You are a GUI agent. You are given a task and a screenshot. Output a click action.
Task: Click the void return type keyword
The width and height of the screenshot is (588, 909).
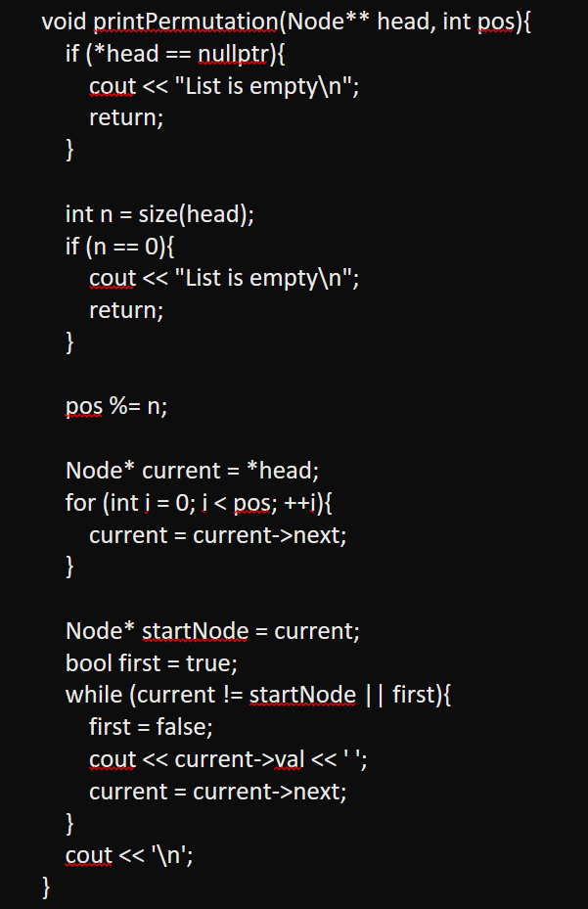point(65,23)
